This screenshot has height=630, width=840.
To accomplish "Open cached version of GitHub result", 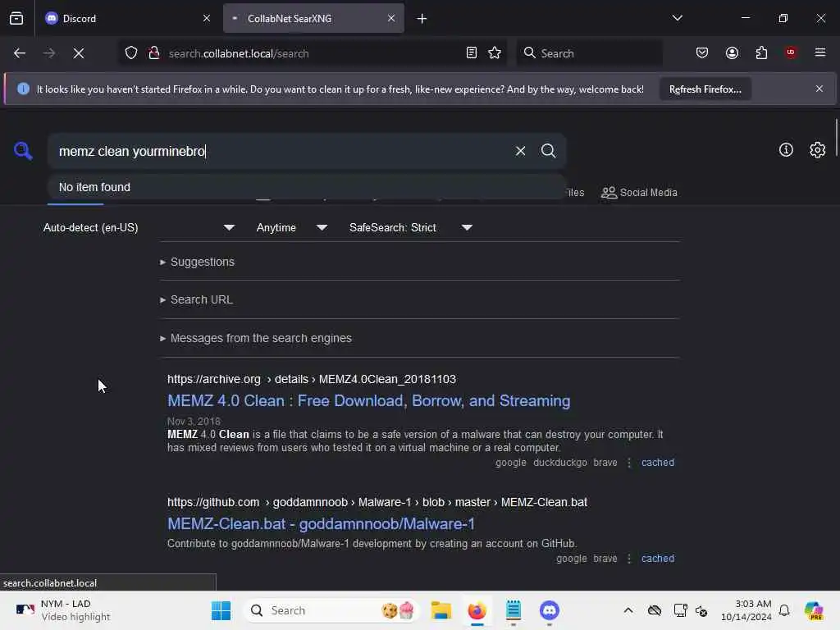I will 657,558.
